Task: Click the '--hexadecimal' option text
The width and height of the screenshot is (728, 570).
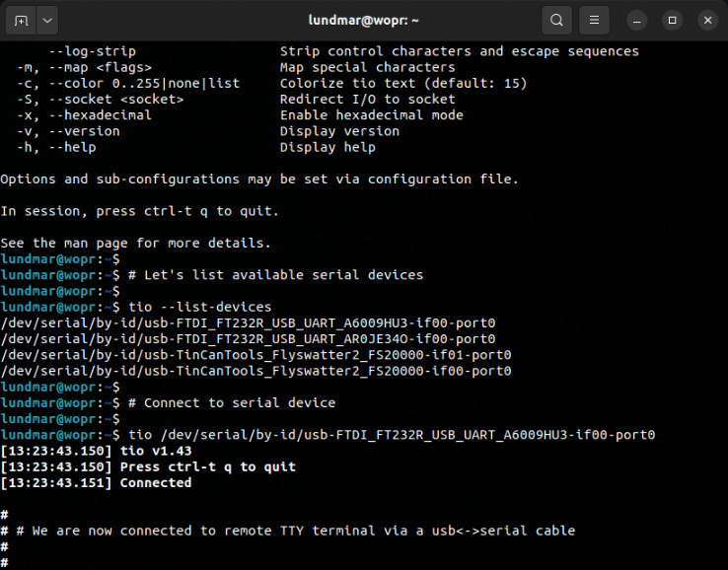Action: pos(101,115)
